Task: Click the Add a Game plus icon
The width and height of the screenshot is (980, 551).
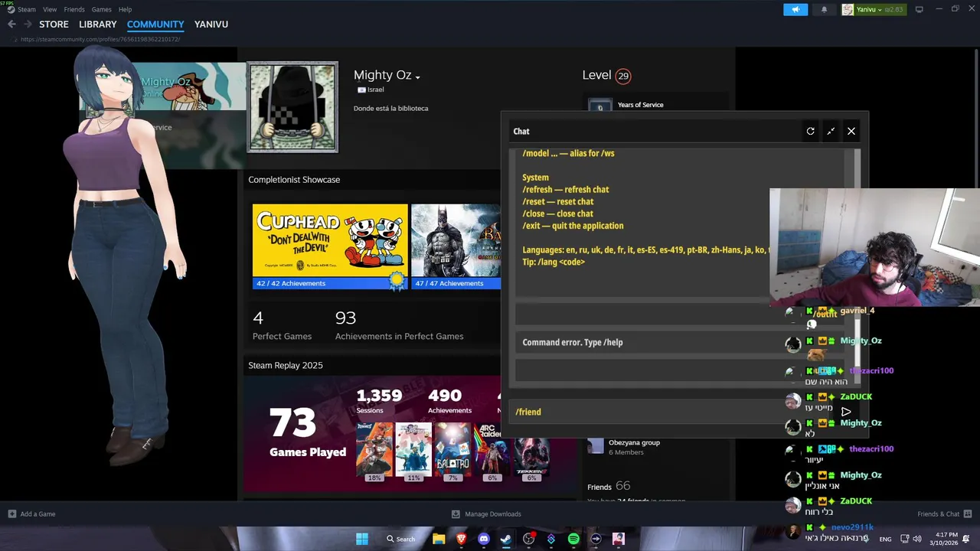Action: (11, 514)
